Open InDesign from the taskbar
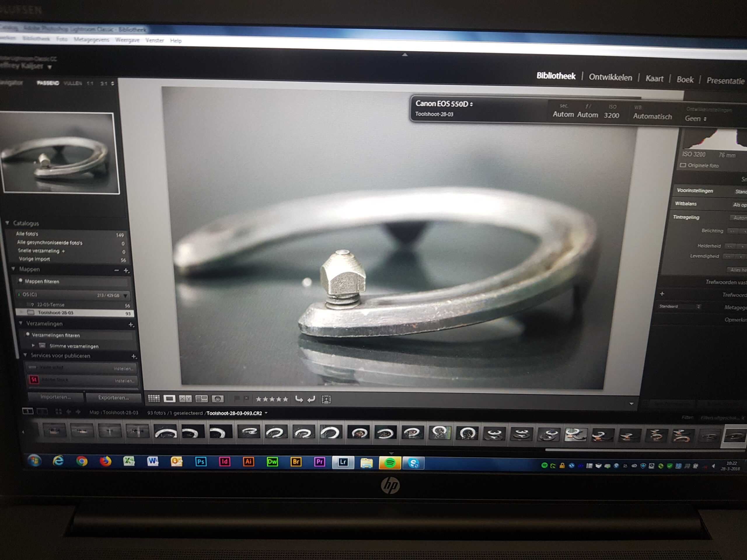The width and height of the screenshot is (747, 560). [x=225, y=461]
